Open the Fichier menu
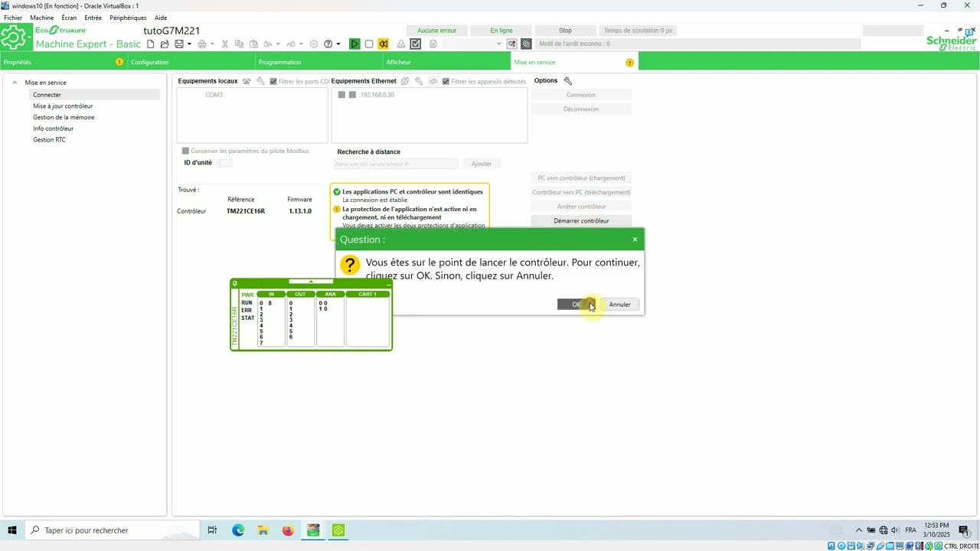Screen dimensions: 980x551 click(x=13, y=18)
